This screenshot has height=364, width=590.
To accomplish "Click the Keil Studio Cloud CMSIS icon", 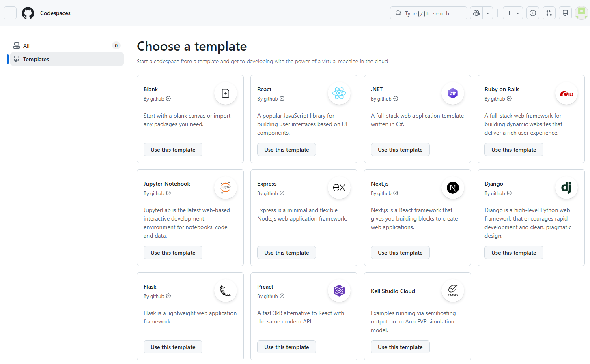I will 453,291.
